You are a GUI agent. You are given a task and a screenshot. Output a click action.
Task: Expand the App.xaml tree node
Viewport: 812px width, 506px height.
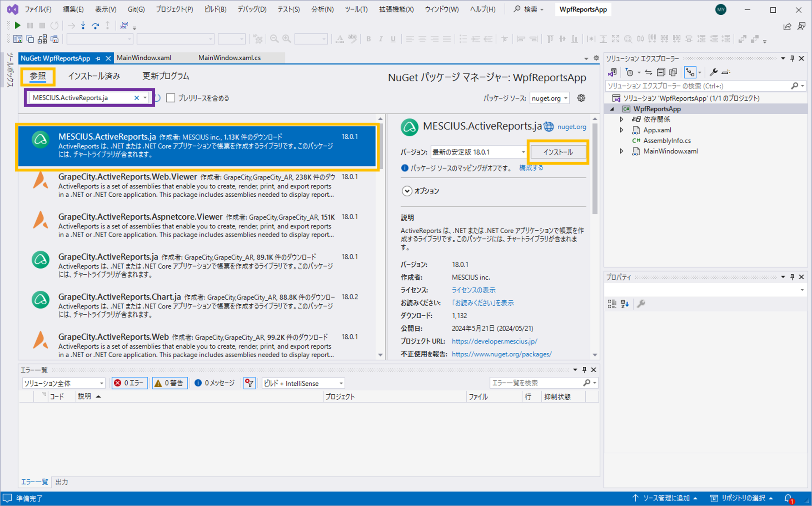[x=621, y=130]
